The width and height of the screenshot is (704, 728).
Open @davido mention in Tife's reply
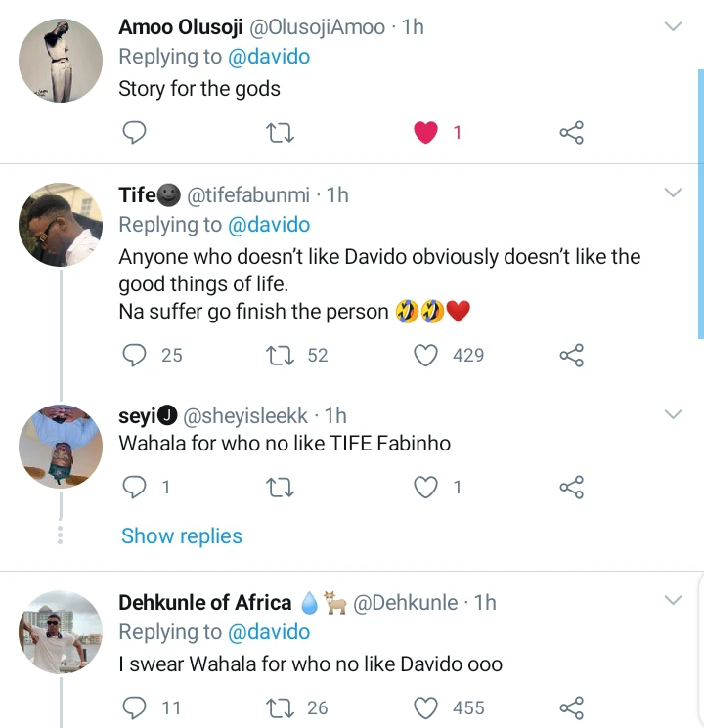[268, 225]
